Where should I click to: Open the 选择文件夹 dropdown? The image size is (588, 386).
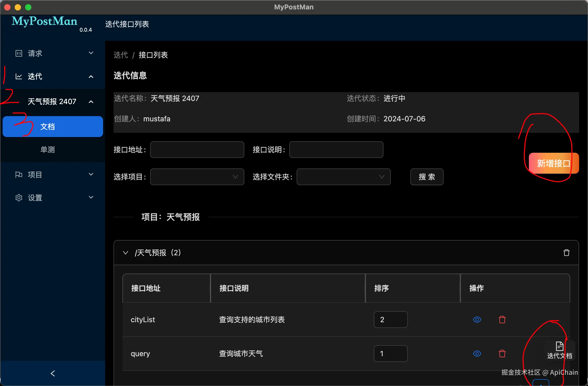pos(343,177)
